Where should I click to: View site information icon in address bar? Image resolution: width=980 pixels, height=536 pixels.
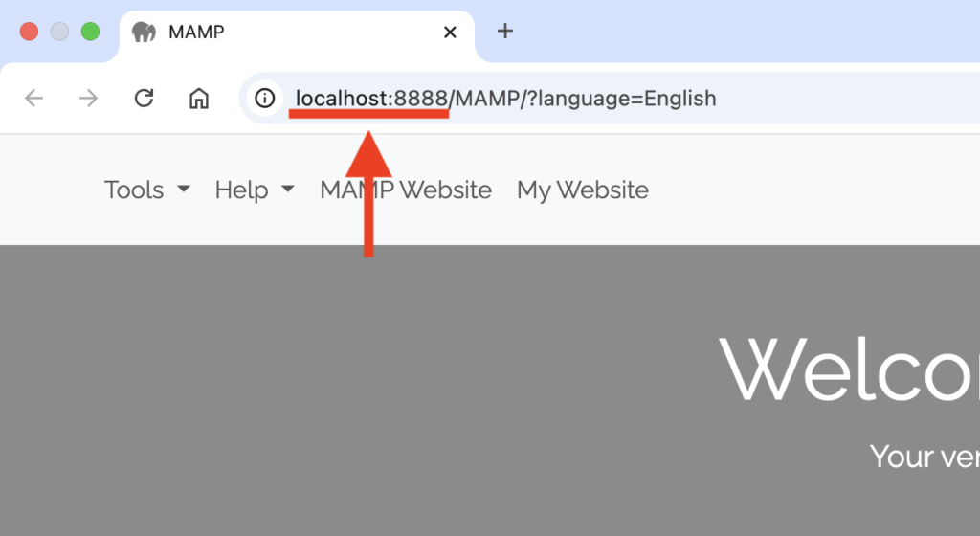(264, 98)
